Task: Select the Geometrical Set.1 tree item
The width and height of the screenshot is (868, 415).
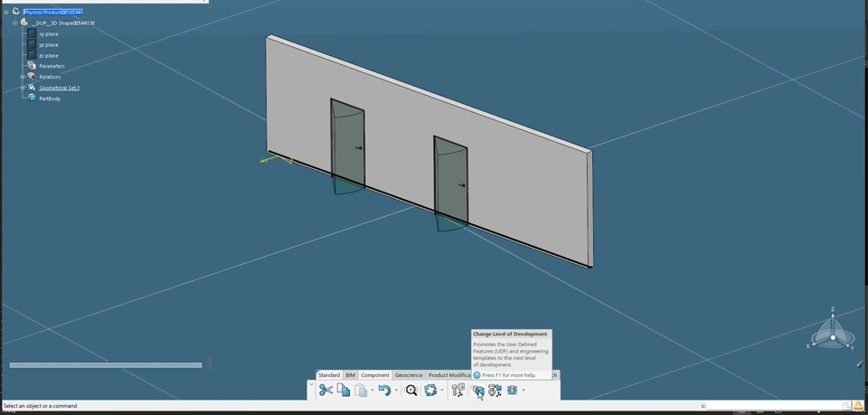Action: click(x=60, y=88)
